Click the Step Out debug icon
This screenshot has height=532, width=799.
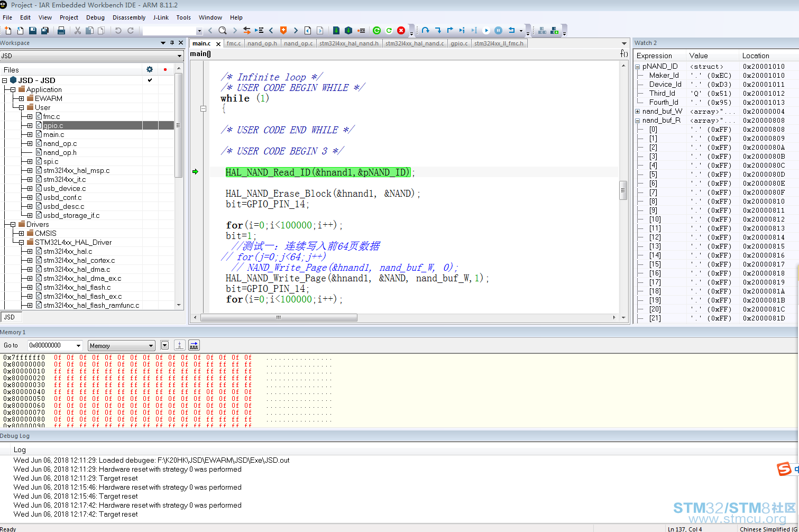(x=450, y=31)
